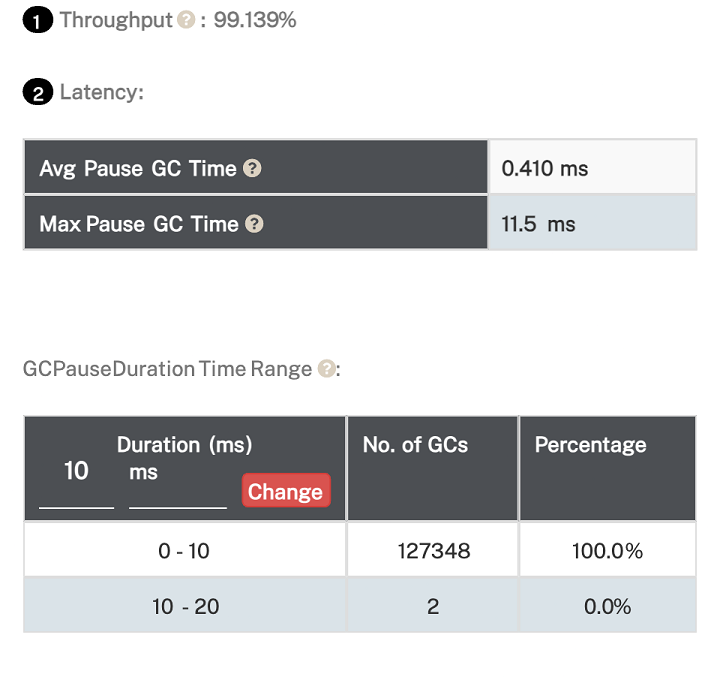This screenshot has height=686, width=720.
Task: Click the number 2 badge beside Latency
Action: pyautogui.click(x=37, y=93)
